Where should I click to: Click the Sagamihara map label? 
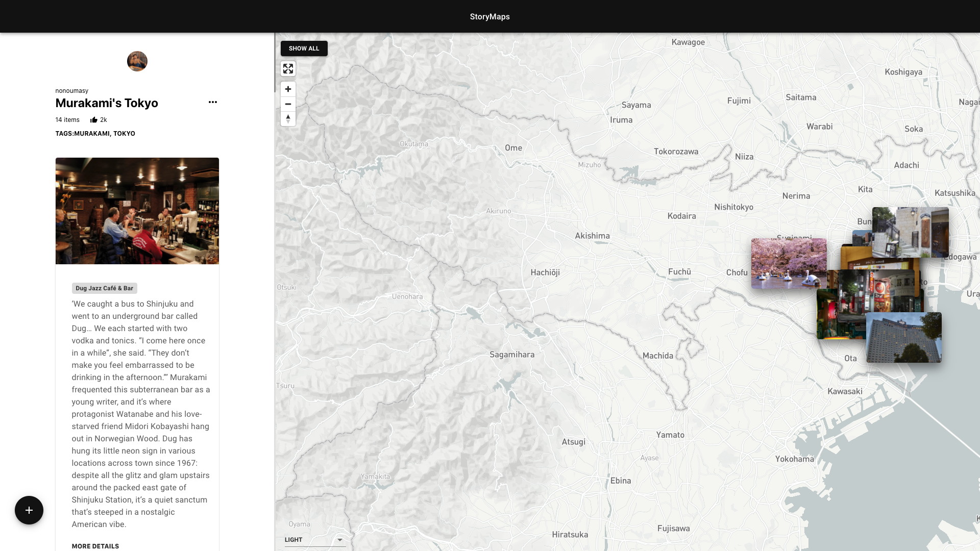pyautogui.click(x=512, y=355)
